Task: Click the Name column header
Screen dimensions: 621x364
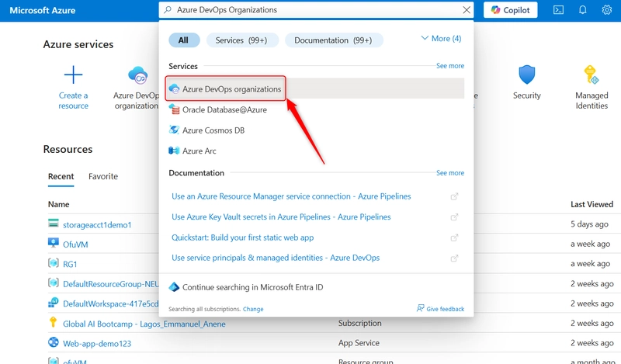Action: click(59, 204)
